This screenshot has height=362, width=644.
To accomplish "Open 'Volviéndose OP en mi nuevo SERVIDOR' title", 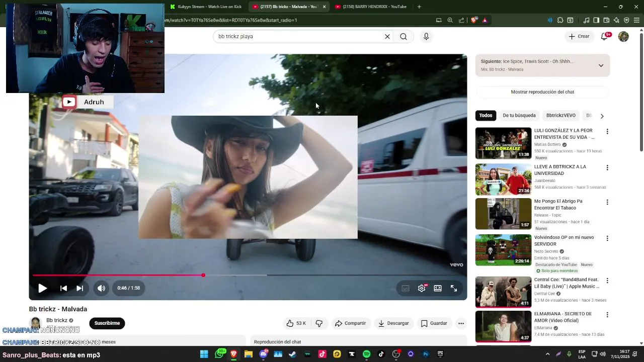I will pos(564,240).
